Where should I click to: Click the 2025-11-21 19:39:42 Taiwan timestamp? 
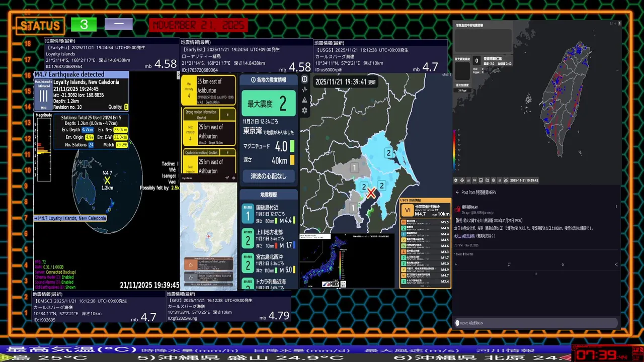tap(524, 180)
